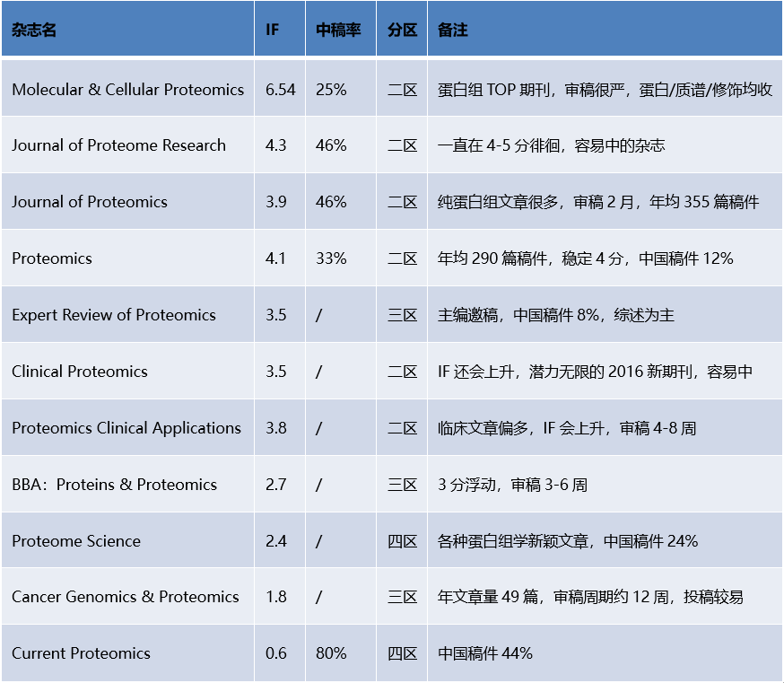Click slash in Expert Review of Proteomics row
The height and width of the screenshot is (683, 784).
[319, 315]
